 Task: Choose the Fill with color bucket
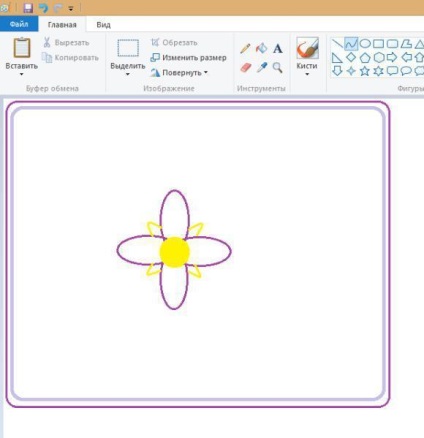(x=262, y=48)
